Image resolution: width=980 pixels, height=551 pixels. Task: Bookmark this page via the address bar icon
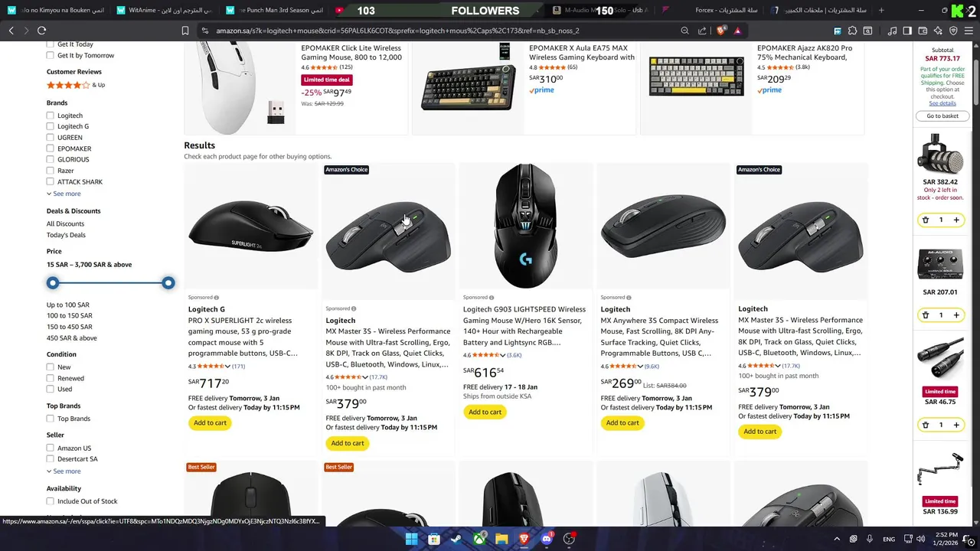185,31
